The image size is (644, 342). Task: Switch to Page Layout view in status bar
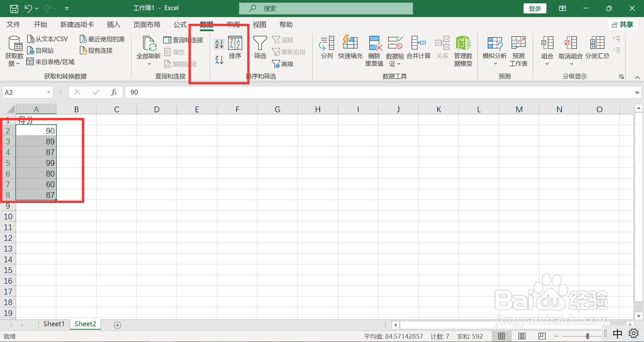[x=522, y=336]
